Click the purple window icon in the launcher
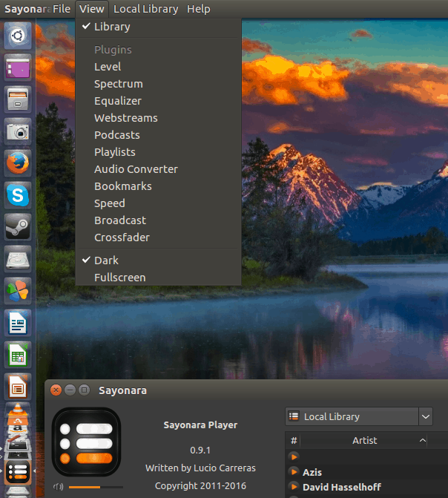 pos(18,68)
